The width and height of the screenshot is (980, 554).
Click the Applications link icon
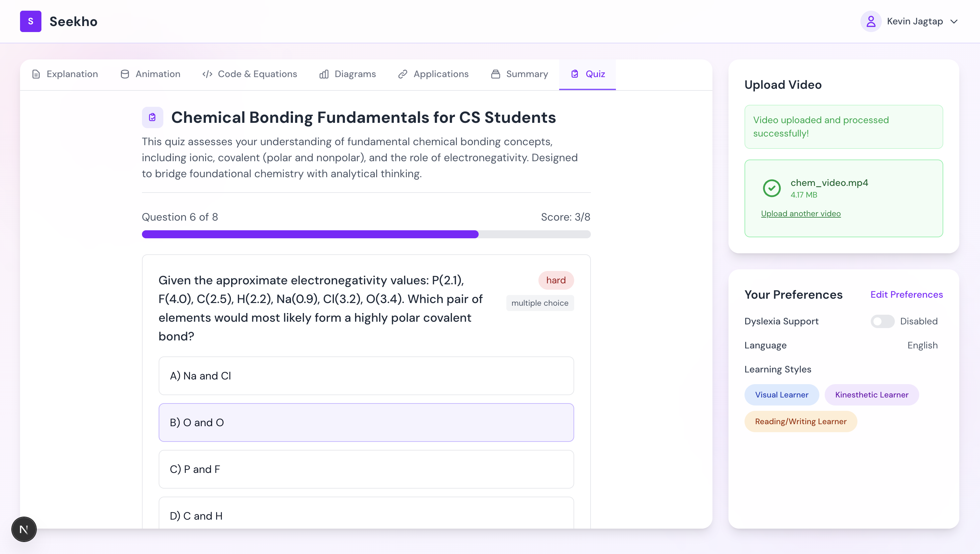(x=403, y=74)
